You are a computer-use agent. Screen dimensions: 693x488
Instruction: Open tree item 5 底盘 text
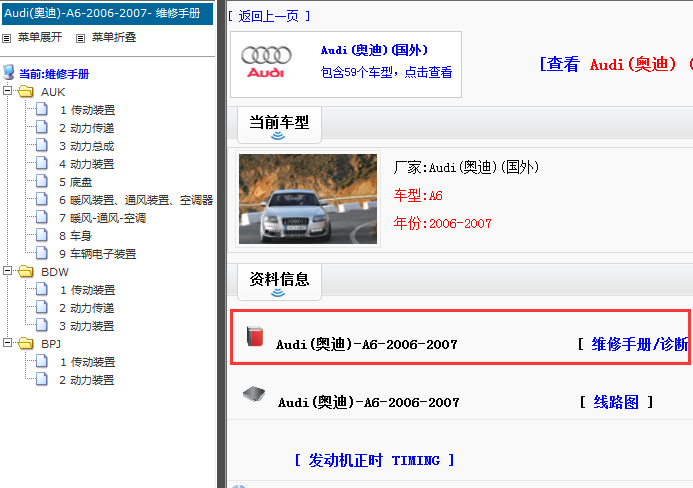pyautogui.click(x=76, y=182)
